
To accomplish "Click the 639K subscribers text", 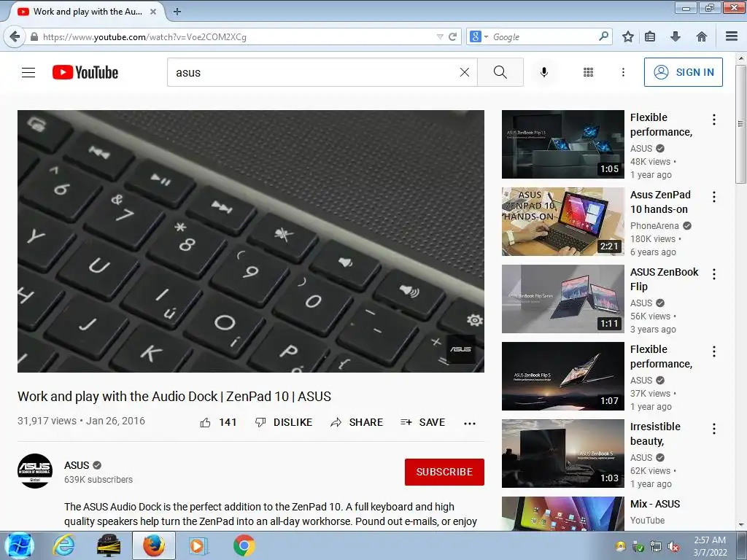I will coord(98,480).
